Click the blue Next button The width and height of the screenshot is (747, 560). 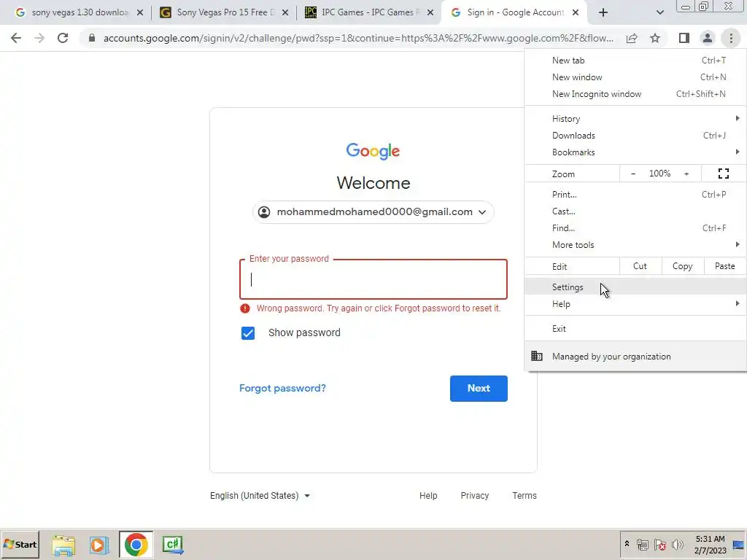click(479, 388)
